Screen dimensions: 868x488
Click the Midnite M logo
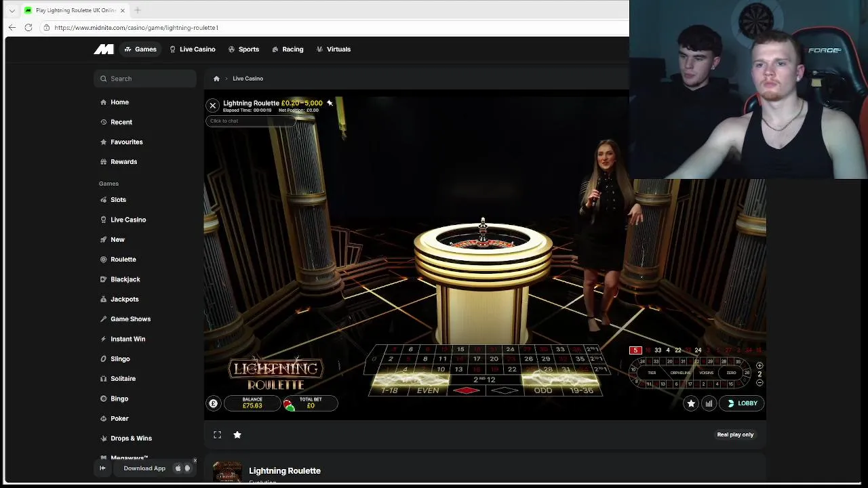pos(104,49)
